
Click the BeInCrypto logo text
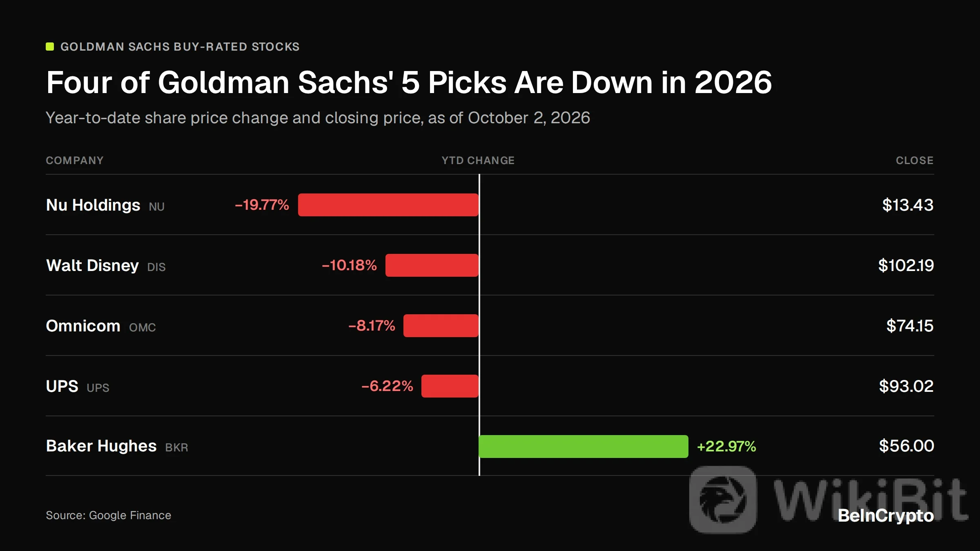886,516
